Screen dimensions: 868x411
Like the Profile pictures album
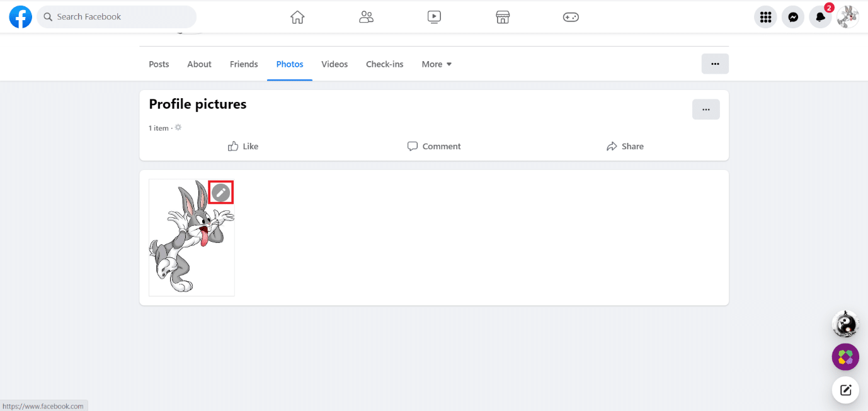pos(243,146)
